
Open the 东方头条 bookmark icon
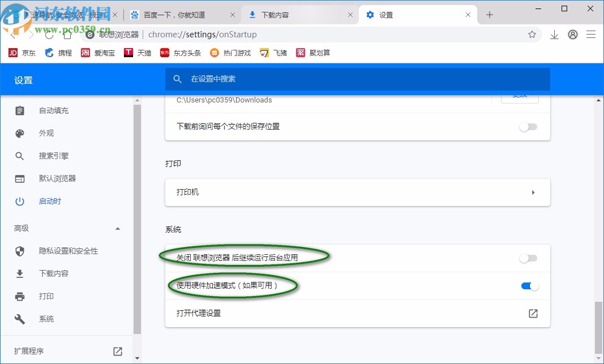(165, 53)
